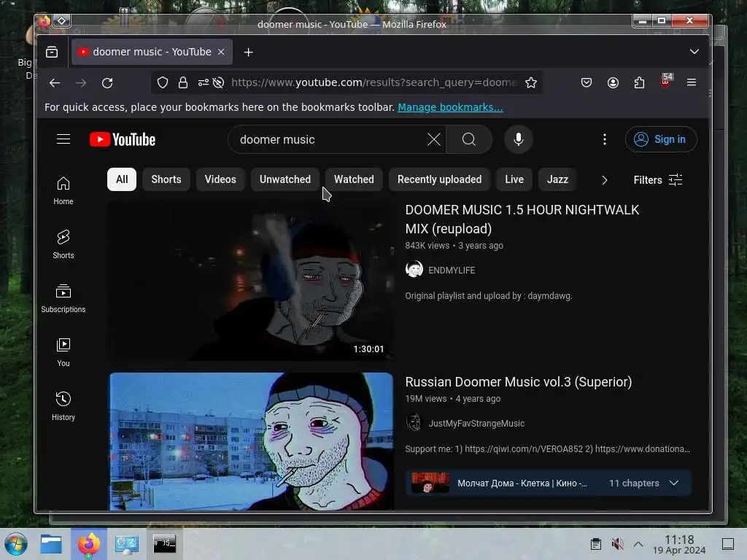Image resolution: width=747 pixels, height=560 pixels.
Task: Click the Sign in button
Action: pyautogui.click(x=661, y=139)
